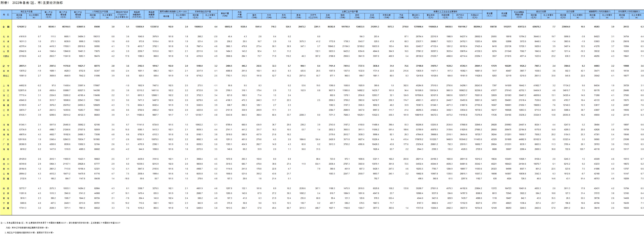Click the '西藏' row label
The width and height of the screenshot is (644, 235).
[x=6, y=179]
